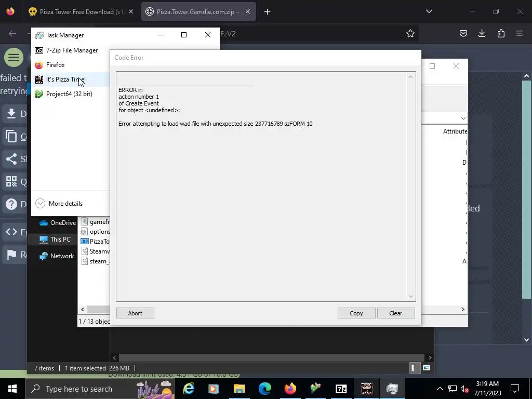Image resolution: width=532 pixels, height=399 pixels.
Task: Select the Steamw file in file list
Action: (95, 251)
